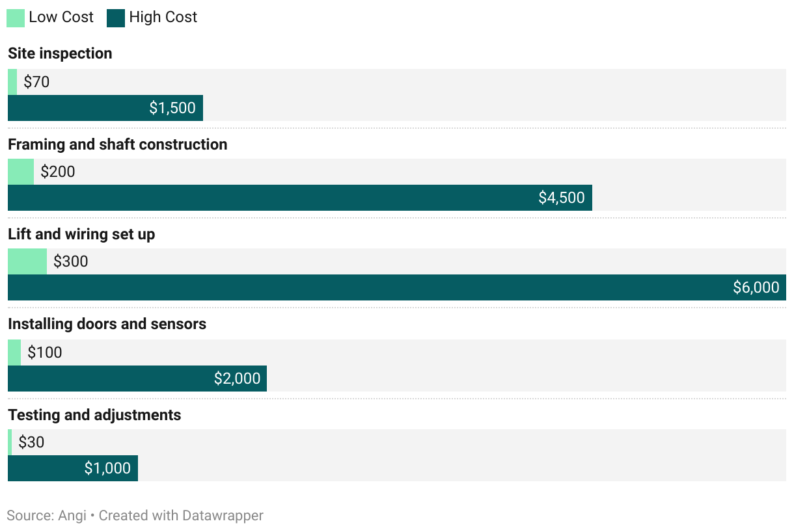Click the High Cost legend label

(163, 18)
